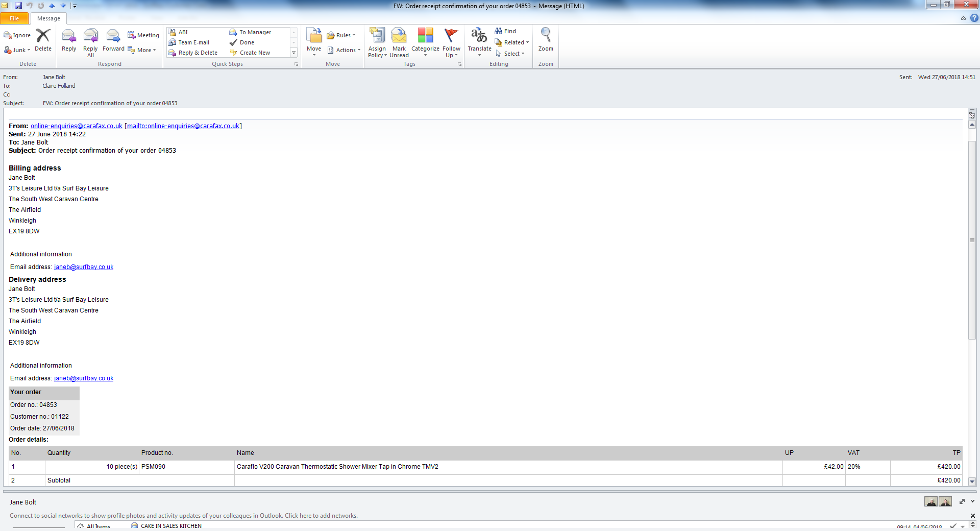This screenshot has width=980, height=531.
Task: Toggle the people pane expand arrow
Action: 972,501
